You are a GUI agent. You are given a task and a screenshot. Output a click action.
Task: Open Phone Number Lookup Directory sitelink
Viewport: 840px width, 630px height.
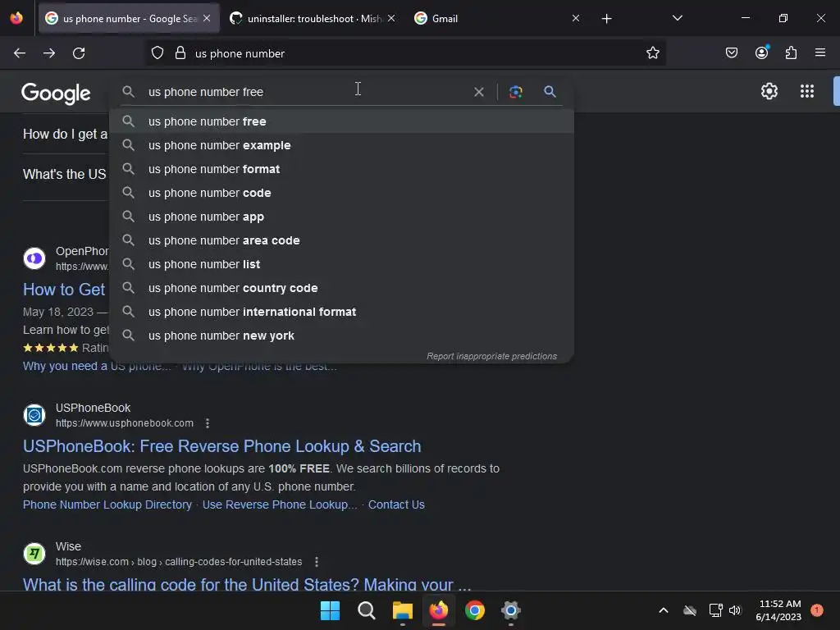point(107,504)
